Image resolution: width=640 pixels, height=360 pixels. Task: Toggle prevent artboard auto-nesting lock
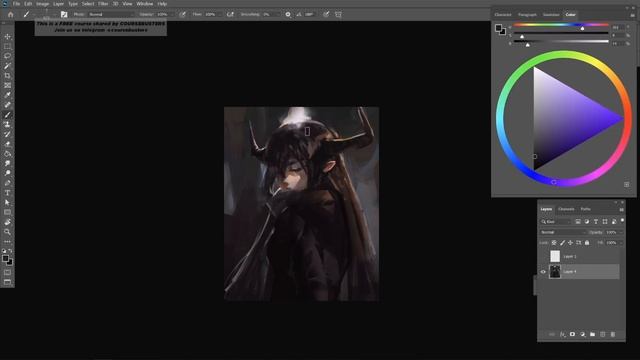click(578, 243)
